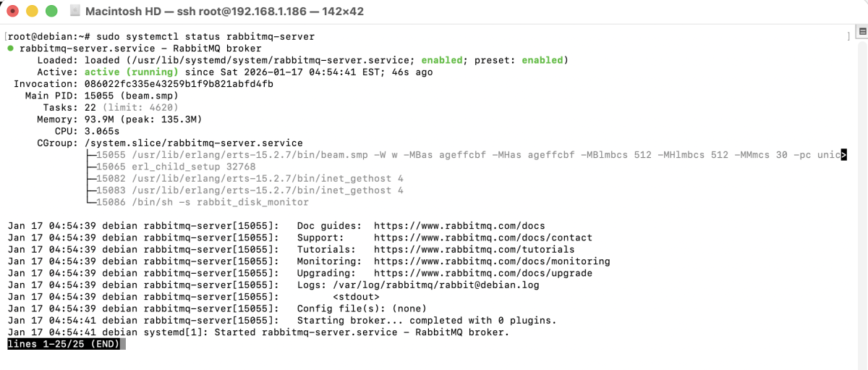Open the rabbitmq.com/docs/contact support link

(482, 237)
